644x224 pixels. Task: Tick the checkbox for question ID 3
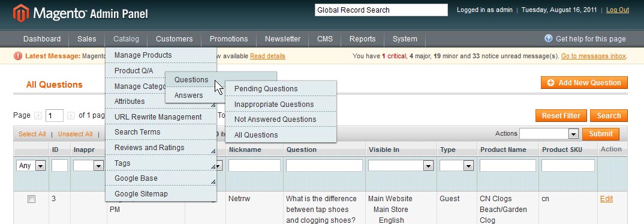click(31, 199)
